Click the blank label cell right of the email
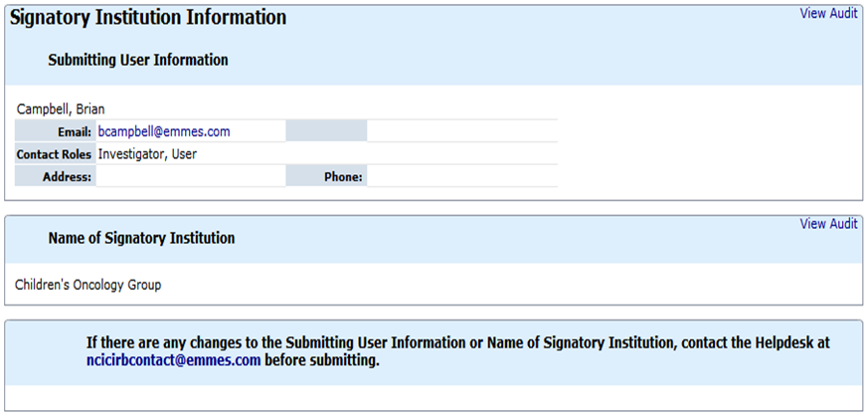 click(x=326, y=131)
